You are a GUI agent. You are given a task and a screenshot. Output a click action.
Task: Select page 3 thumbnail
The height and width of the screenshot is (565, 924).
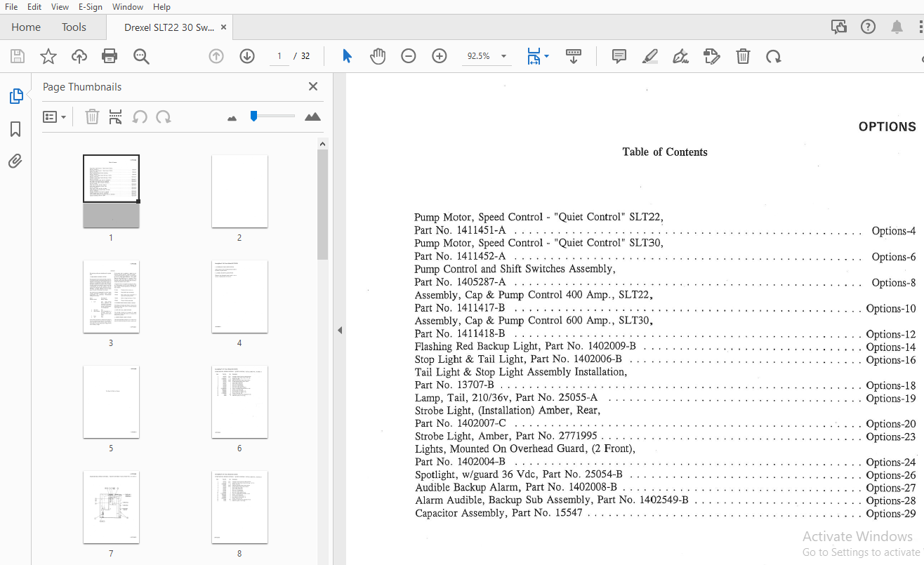coord(111,296)
